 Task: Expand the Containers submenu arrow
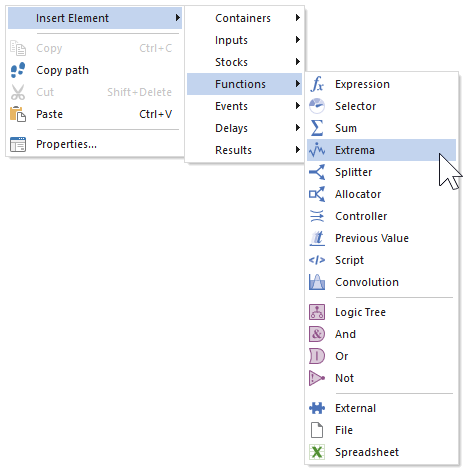(298, 18)
